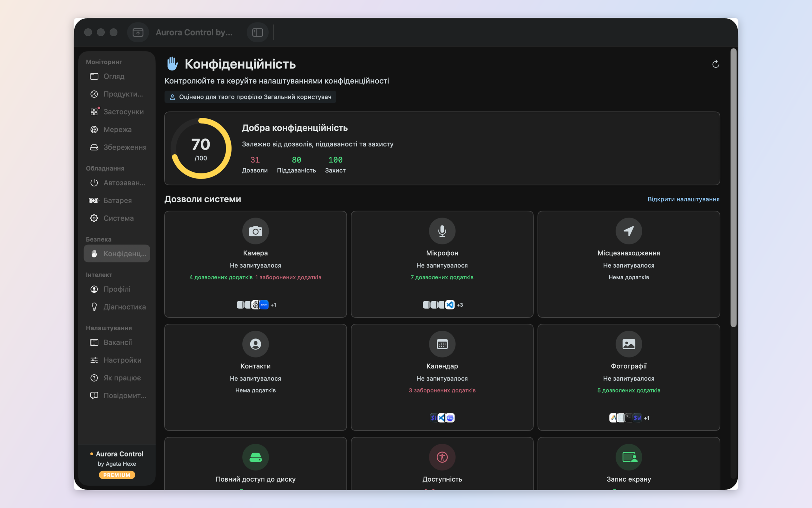Screen dimensions: 812x508
Task: Click the Мікрофон microphone icon
Action: coord(442,231)
